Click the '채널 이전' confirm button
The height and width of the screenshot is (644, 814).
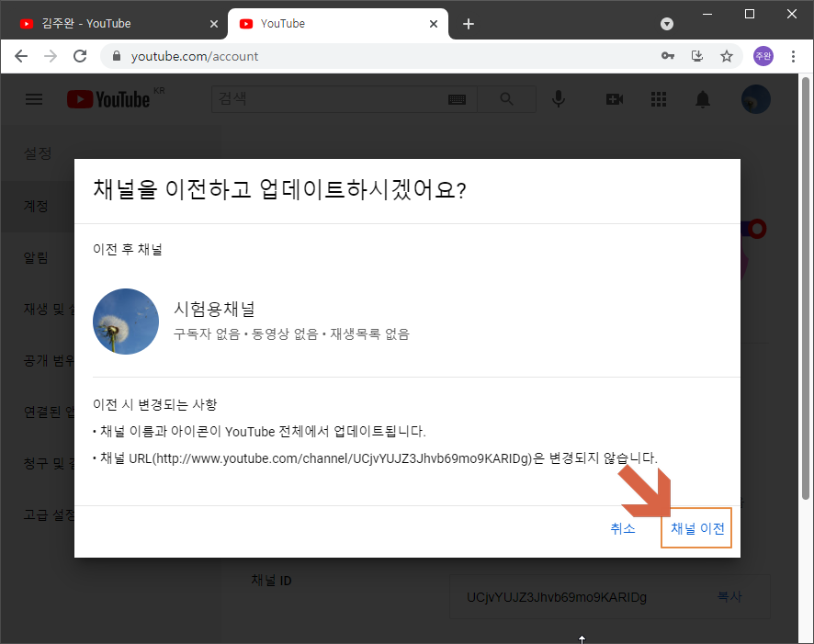[696, 528]
